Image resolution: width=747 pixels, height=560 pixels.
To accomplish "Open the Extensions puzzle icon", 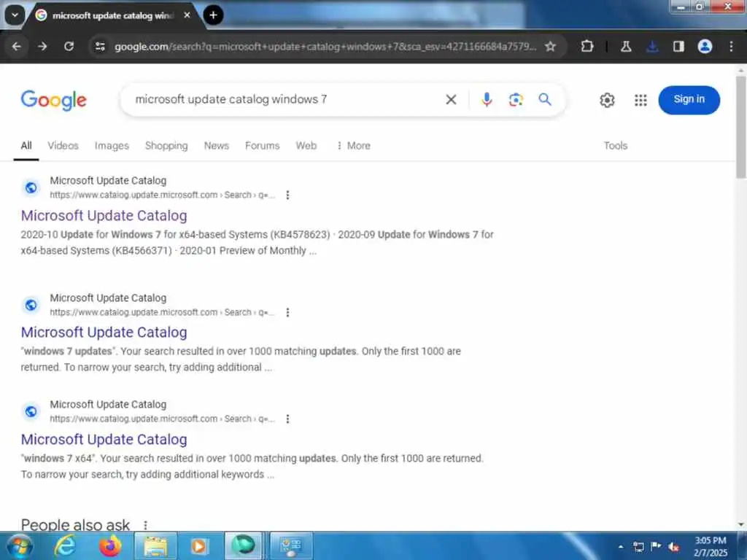I will tap(587, 46).
